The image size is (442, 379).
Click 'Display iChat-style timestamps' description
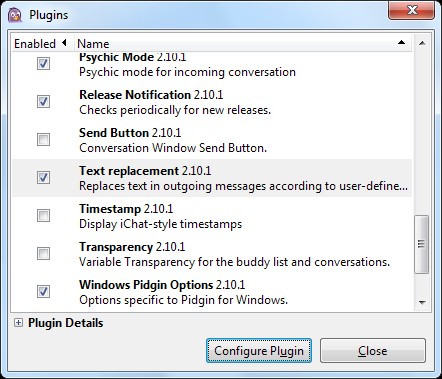click(161, 224)
